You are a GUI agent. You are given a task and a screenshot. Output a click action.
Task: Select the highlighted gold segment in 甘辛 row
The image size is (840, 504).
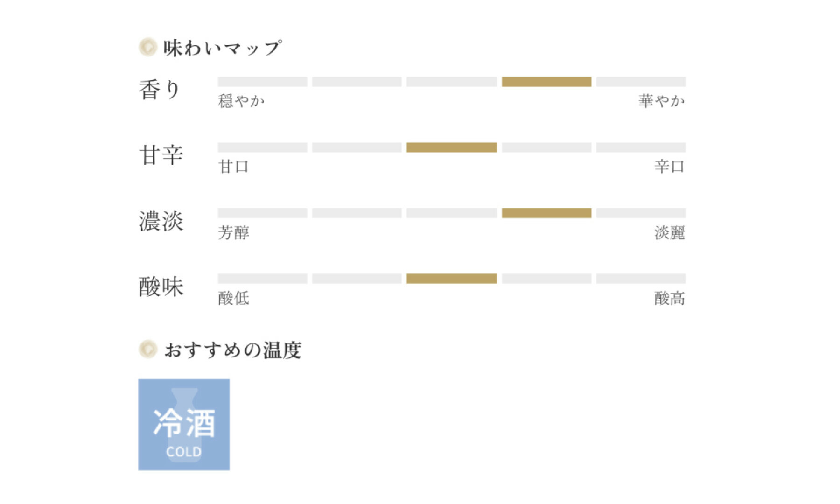pyautogui.click(x=452, y=147)
